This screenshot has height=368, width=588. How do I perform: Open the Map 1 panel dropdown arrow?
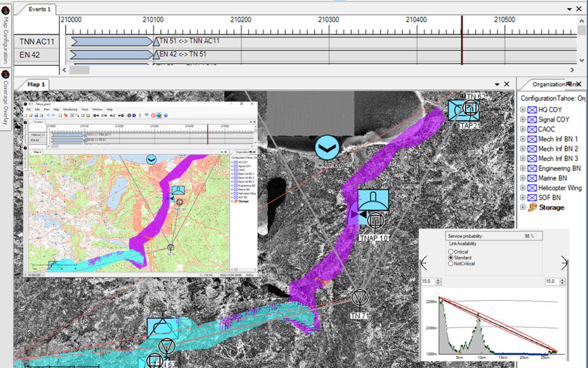497,85
